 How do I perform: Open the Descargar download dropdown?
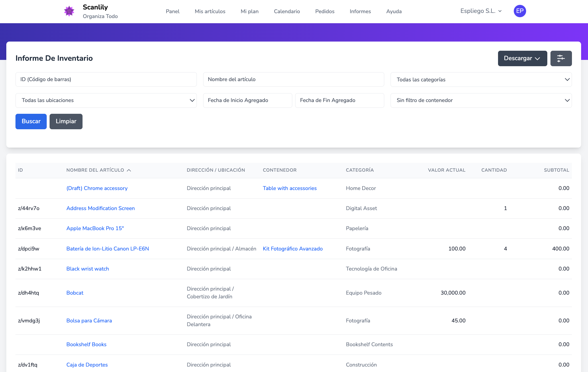coord(522,58)
